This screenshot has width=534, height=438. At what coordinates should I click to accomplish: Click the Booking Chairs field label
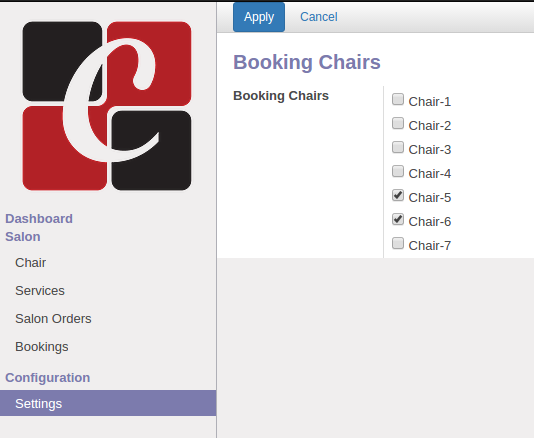(x=281, y=96)
